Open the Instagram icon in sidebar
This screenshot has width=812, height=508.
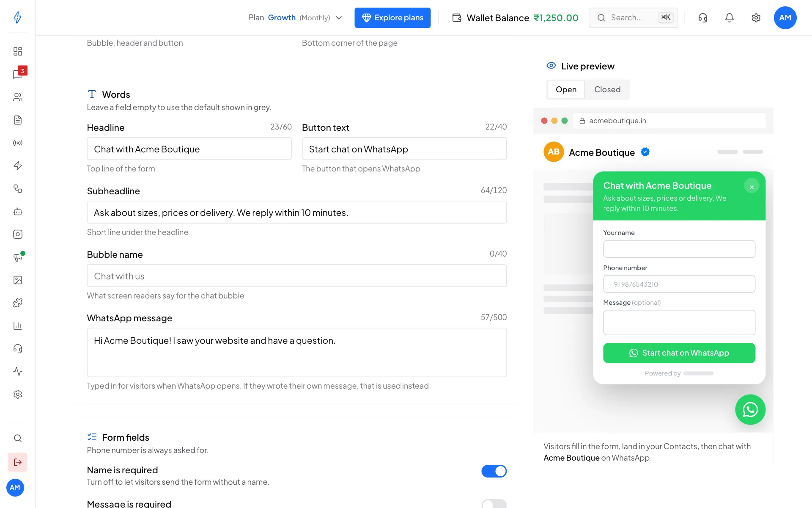(17, 234)
